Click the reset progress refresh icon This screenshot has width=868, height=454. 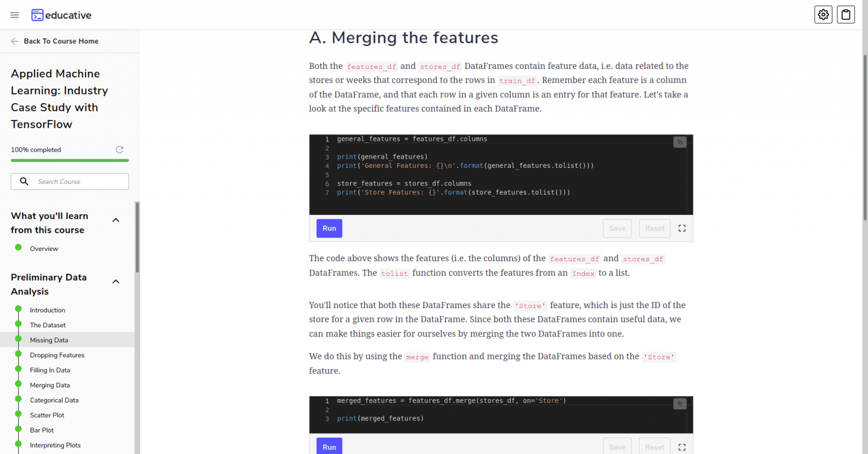[x=119, y=150]
